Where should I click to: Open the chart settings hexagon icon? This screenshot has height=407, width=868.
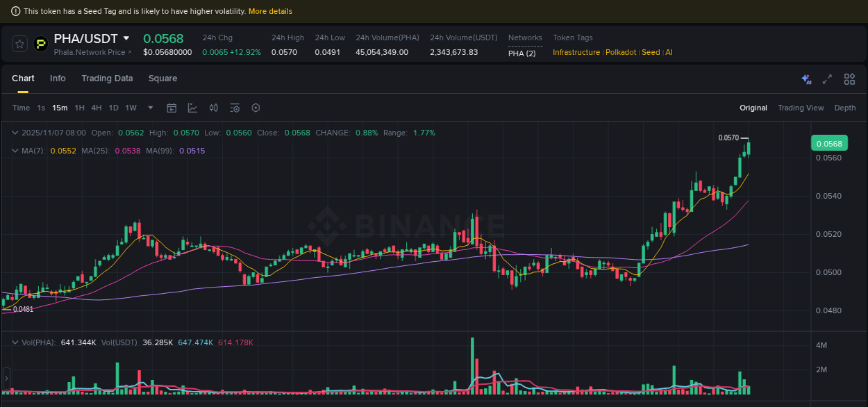[x=256, y=108]
